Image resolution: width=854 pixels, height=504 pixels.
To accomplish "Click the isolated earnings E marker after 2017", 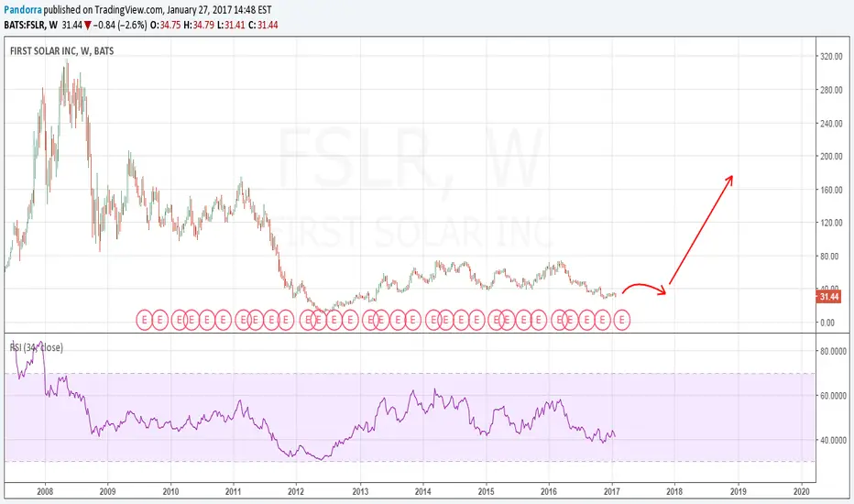I will (621, 321).
